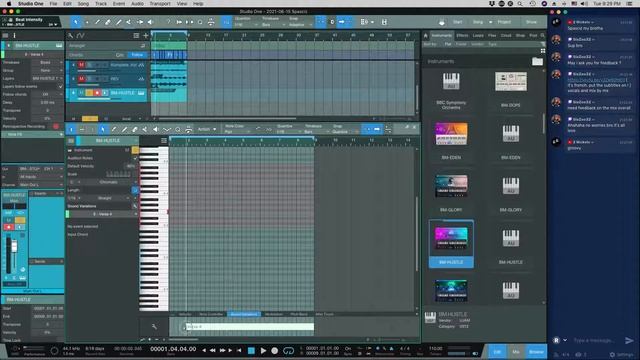Toggle the loop button in transport
This screenshot has width=640, height=360.
coord(289,351)
